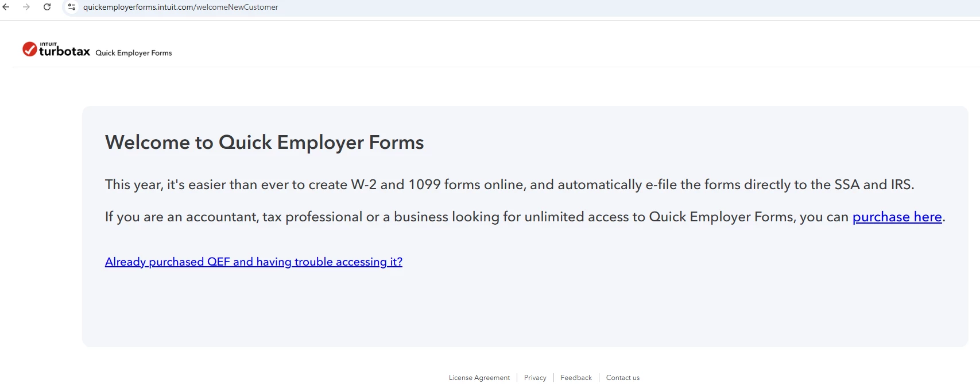Reload the page with the refresh icon

click(x=47, y=7)
